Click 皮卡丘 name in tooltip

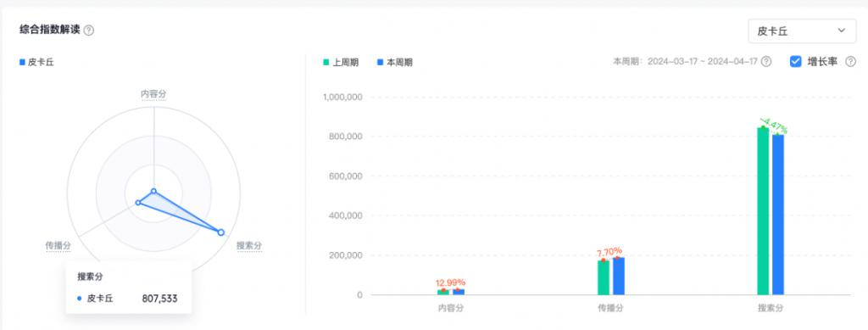pyautogui.click(x=100, y=299)
